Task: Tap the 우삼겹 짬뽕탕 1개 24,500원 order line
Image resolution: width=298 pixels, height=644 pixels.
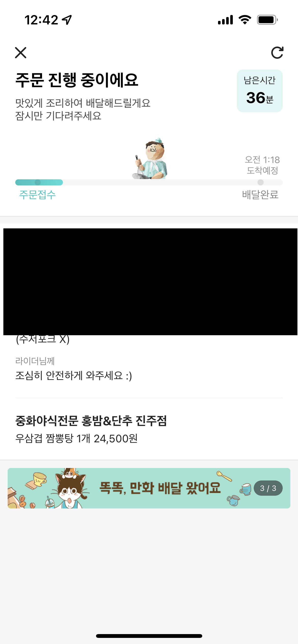Action: (76, 438)
